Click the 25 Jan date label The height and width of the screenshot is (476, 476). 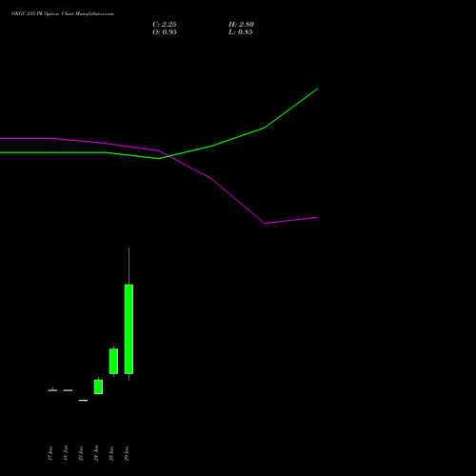pos(111,453)
